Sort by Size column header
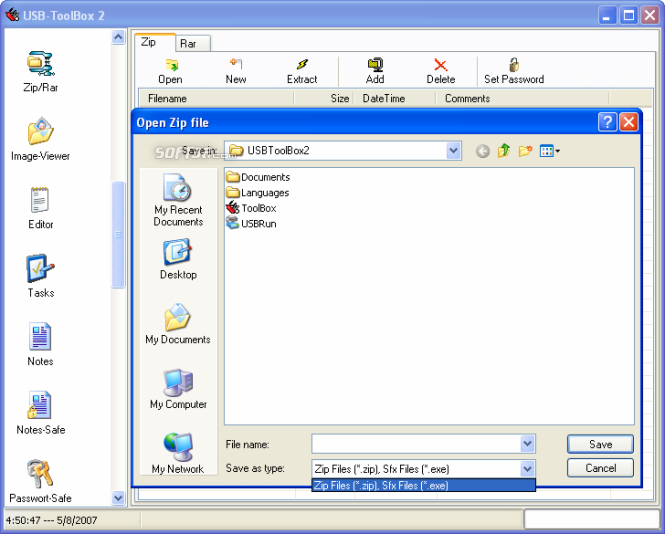This screenshot has width=665, height=534. (x=324, y=98)
